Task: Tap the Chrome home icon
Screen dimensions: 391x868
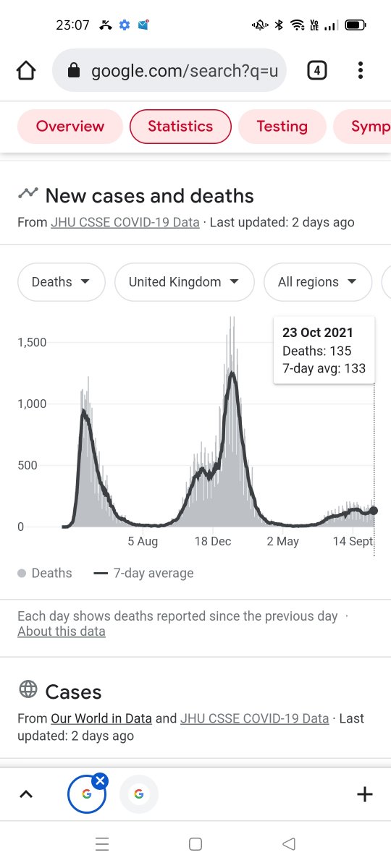Action: click(x=26, y=70)
